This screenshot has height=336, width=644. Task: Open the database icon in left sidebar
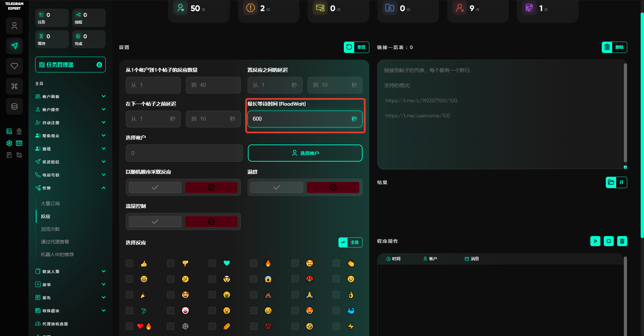tap(14, 107)
